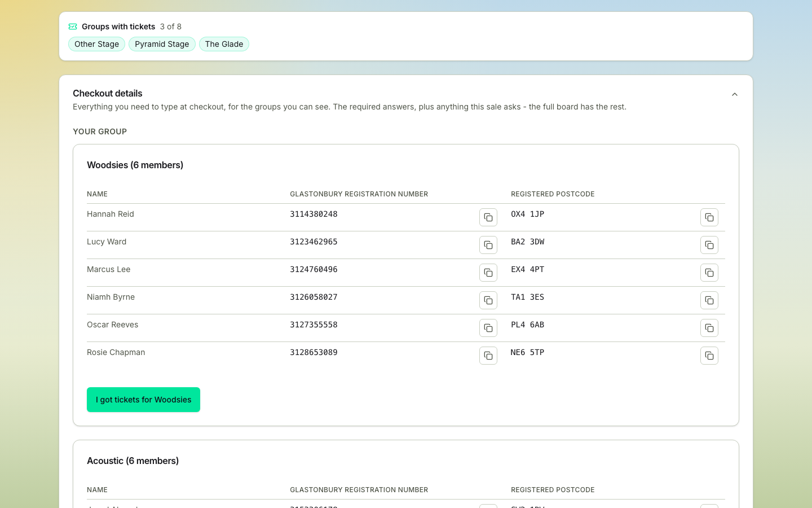Copy Lucy Ward's registration number
The width and height of the screenshot is (812, 508).
pos(488,245)
